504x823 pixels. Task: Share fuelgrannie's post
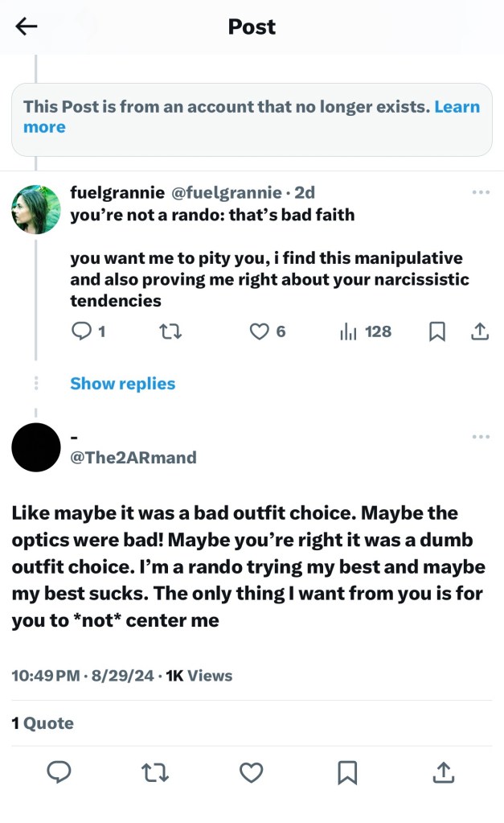(479, 331)
